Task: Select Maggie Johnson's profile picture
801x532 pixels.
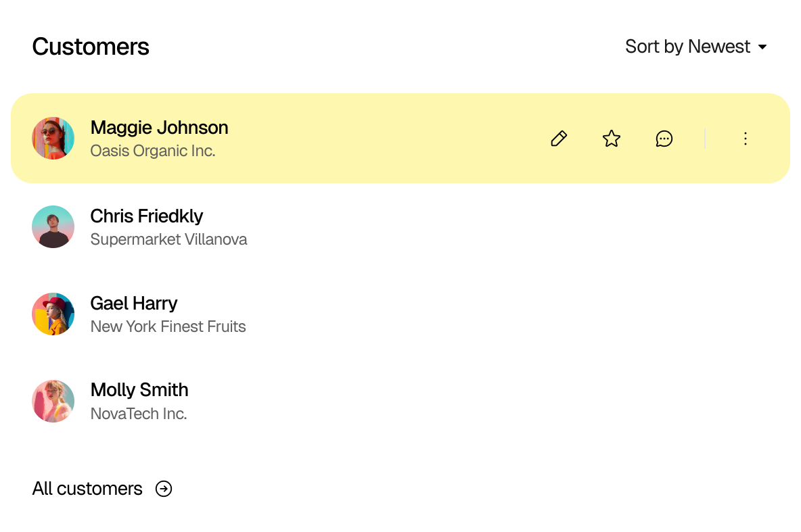Action: point(53,138)
